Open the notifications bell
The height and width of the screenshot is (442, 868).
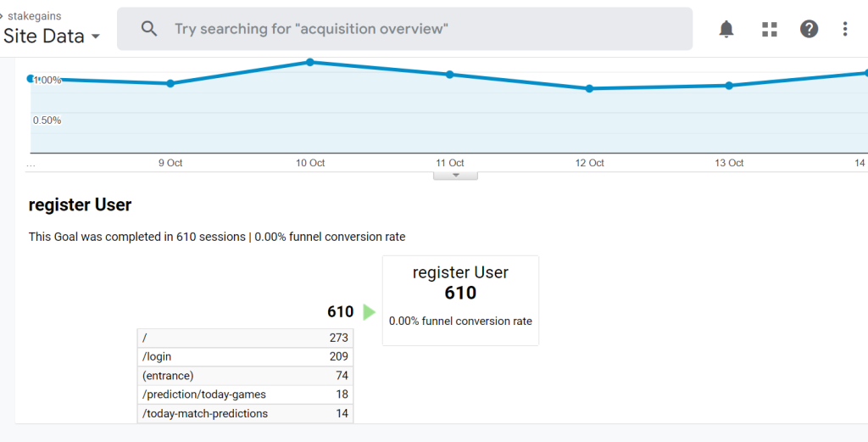[726, 30]
